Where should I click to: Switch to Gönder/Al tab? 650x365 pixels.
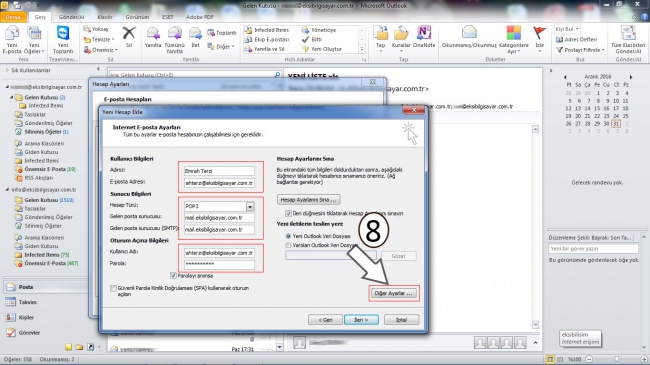click(71, 17)
